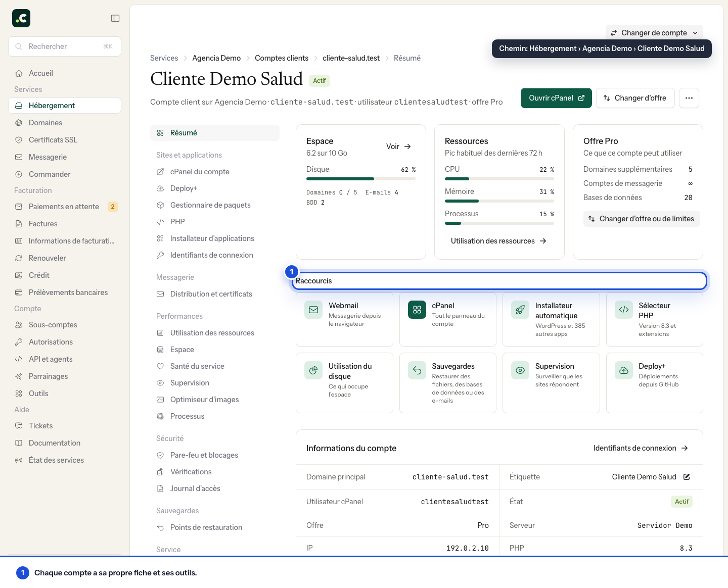Click the Changer d'offre button
Viewport: 728px width, 588px height.
pyautogui.click(x=635, y=98)
